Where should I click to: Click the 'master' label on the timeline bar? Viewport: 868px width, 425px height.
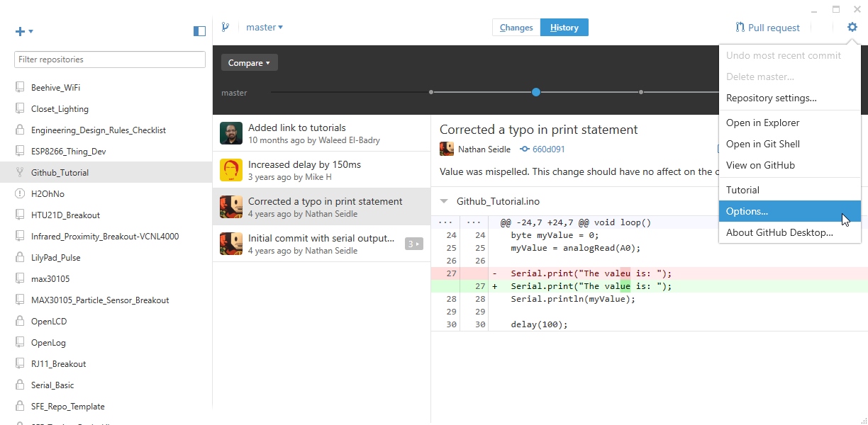tap(234, 93)
